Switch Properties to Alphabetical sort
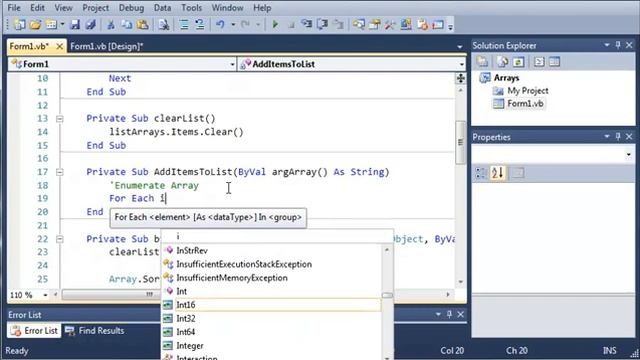Image resolution: width=640 pixels, height=360 pixels. coord(498,173)
